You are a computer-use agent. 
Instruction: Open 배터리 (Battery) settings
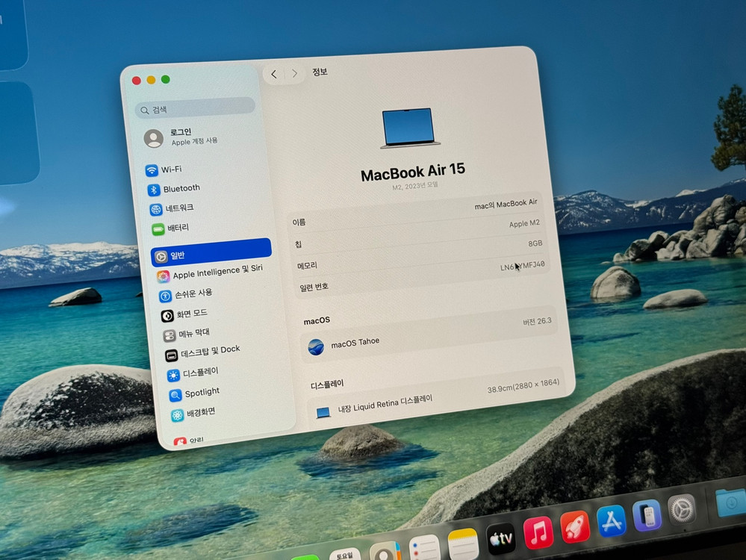point(177,228)
